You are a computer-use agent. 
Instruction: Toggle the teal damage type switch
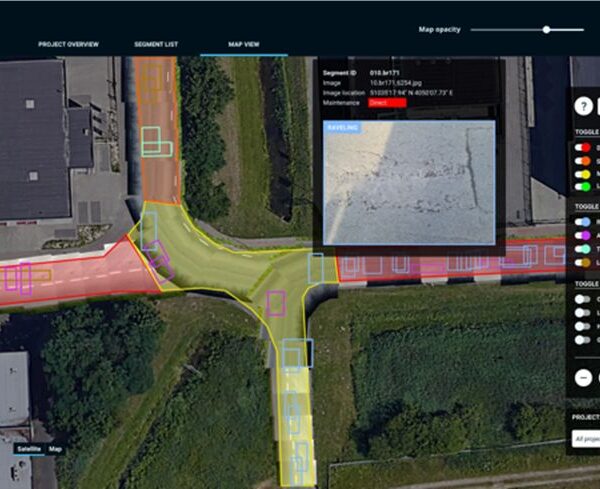584,248
